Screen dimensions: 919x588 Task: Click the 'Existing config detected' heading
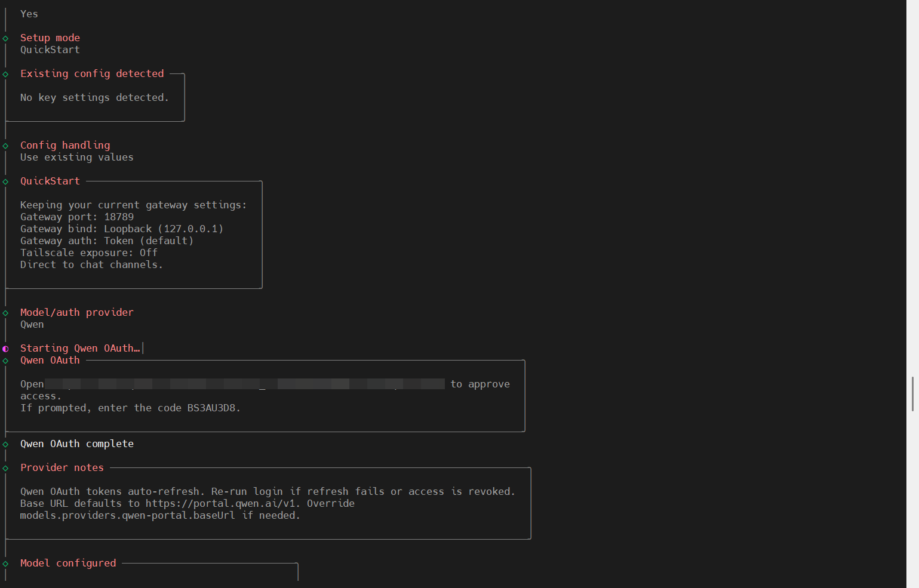[x=92, y=73]
